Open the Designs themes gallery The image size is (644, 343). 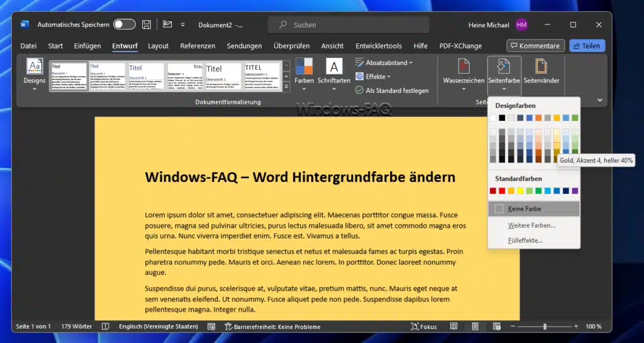click(35, 75)
